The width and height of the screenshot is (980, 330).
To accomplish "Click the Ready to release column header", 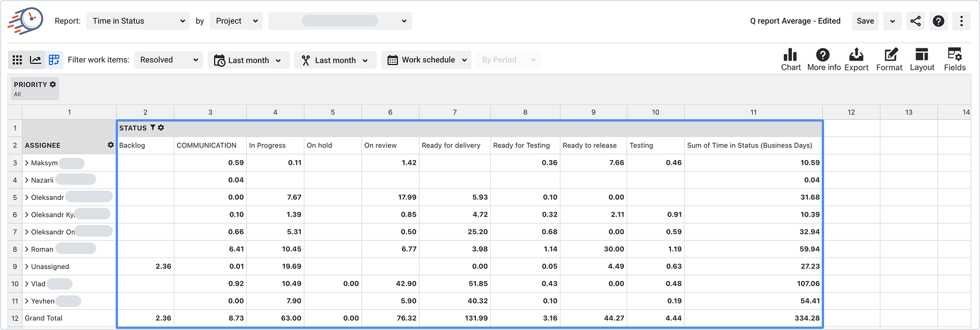I will click(593, 145).
